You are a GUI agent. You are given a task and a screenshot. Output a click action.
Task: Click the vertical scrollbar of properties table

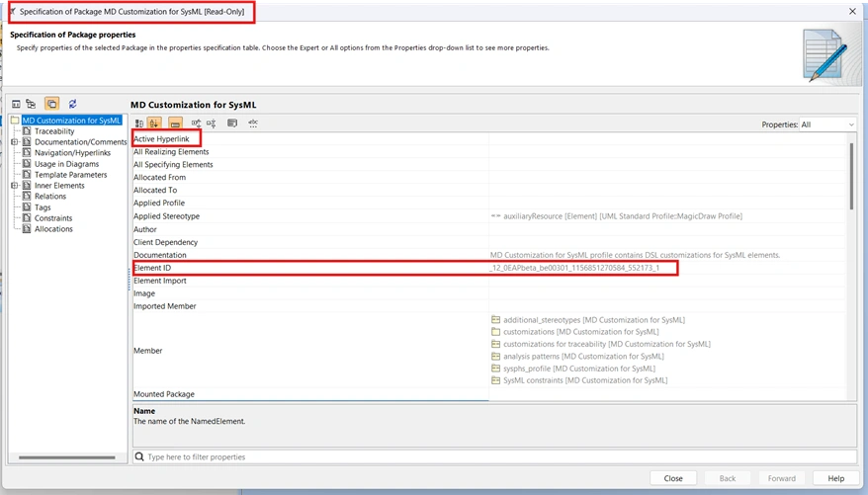pyautogui.click(x=851, y=176)
